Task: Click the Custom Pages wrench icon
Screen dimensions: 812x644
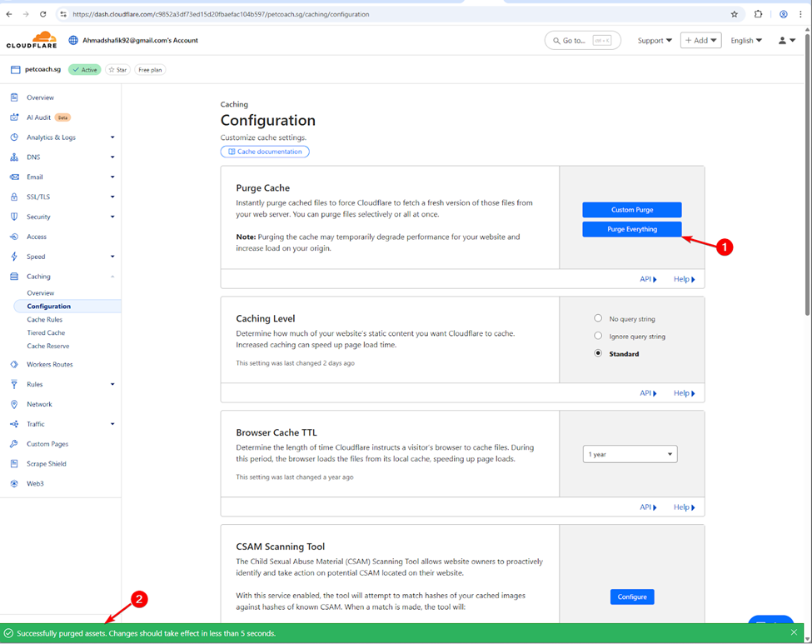Action: [x=14, y=443]
